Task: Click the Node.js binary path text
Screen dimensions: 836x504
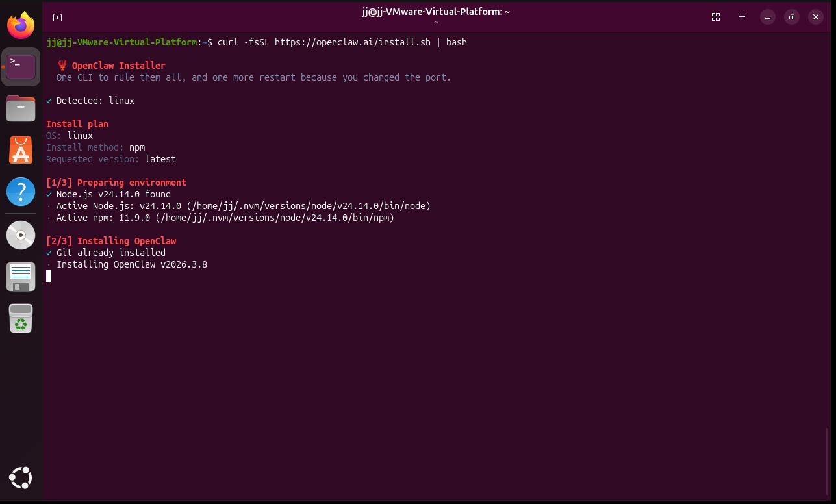Action: [x=309, y=206]
